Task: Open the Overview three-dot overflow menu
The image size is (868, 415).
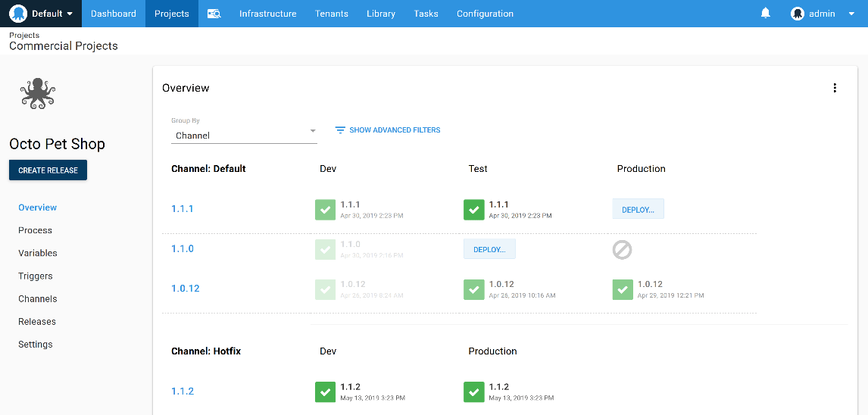Action: (835, 88)
